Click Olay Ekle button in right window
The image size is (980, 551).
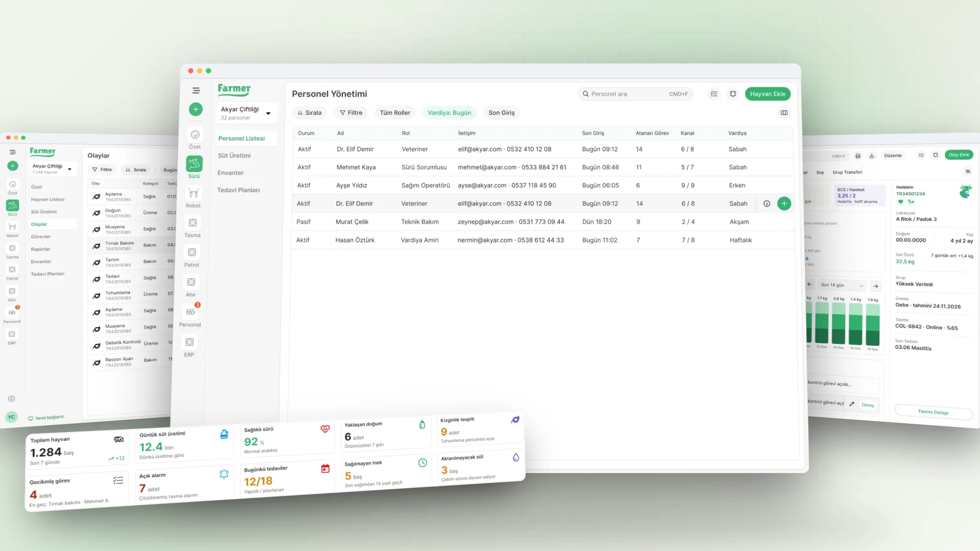tap(959, 155)
